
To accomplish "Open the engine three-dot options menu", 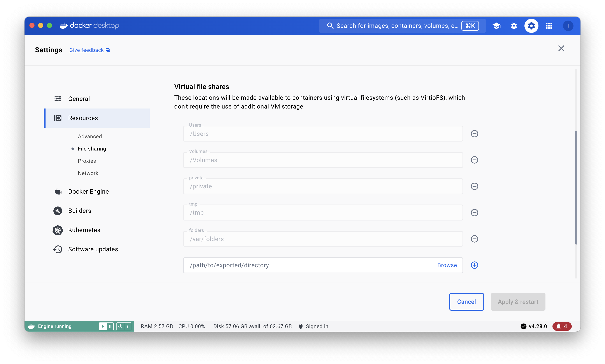I will tap(128, 326).
